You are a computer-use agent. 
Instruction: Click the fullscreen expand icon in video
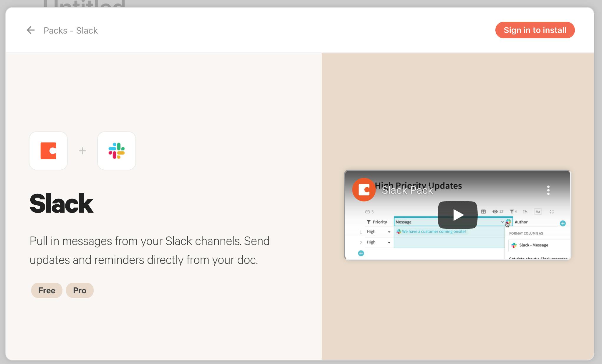pos(552,211)
